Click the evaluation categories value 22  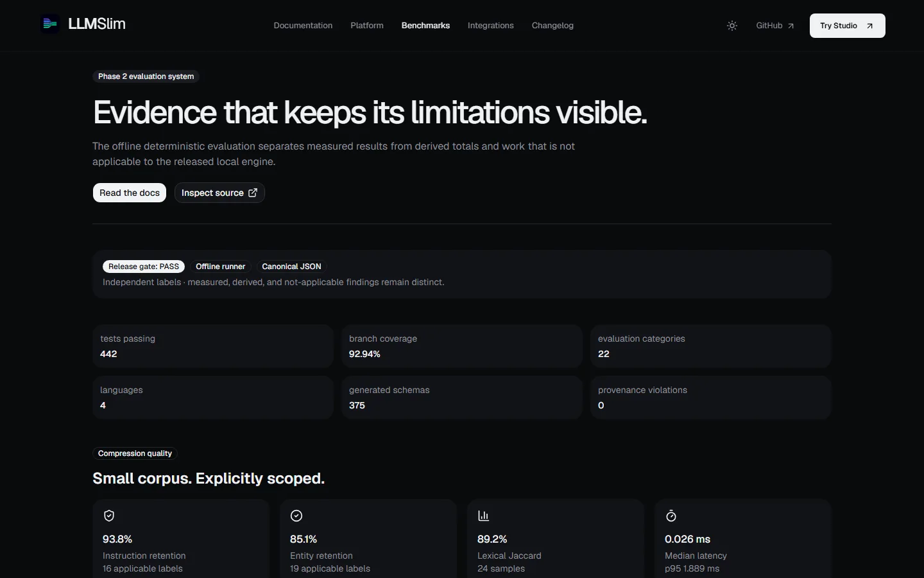point(604,354)
